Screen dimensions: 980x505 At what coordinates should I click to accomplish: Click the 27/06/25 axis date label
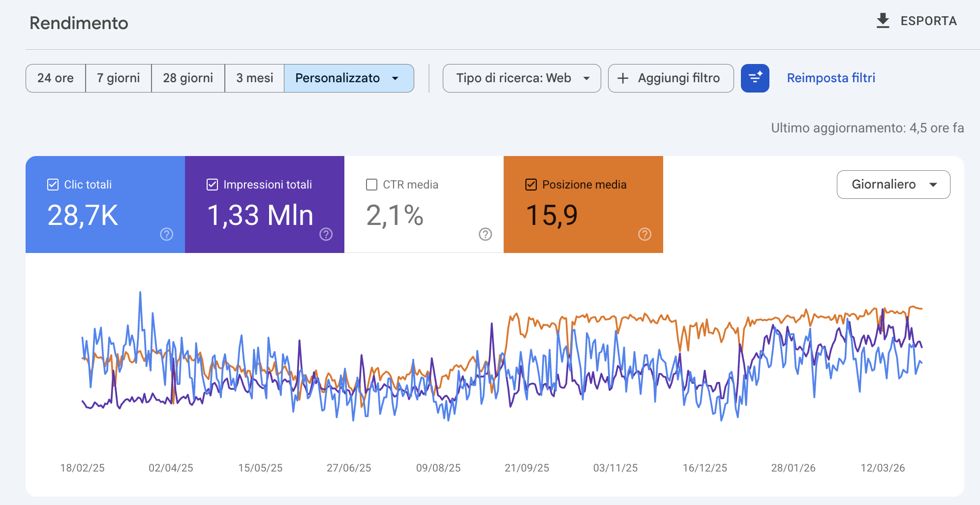click(x=349, y=468)
